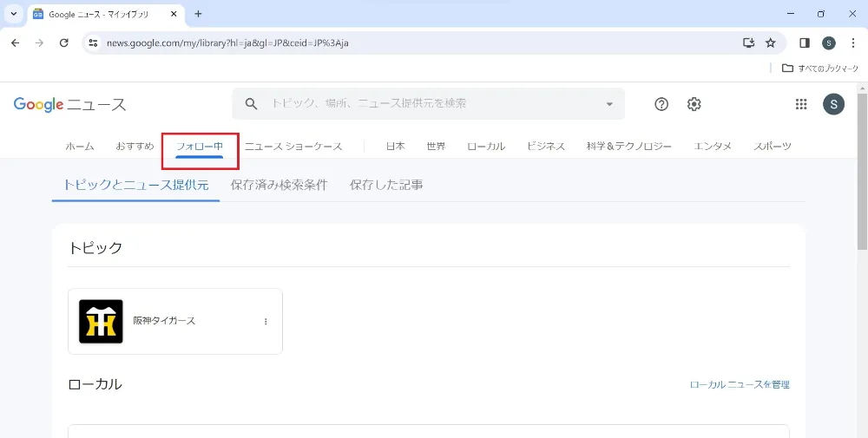
Task: Click the install app icon in address bar
Action: pos(748,42)
